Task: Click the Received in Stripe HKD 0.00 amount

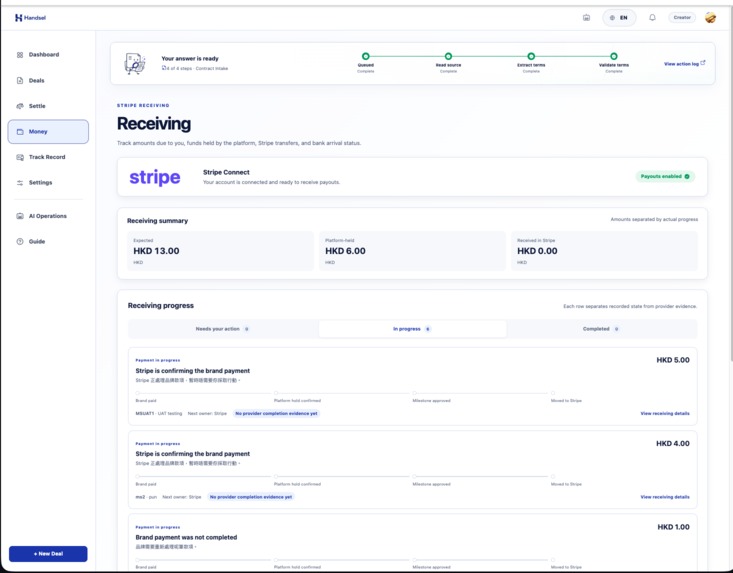Action: click(537, 251)
